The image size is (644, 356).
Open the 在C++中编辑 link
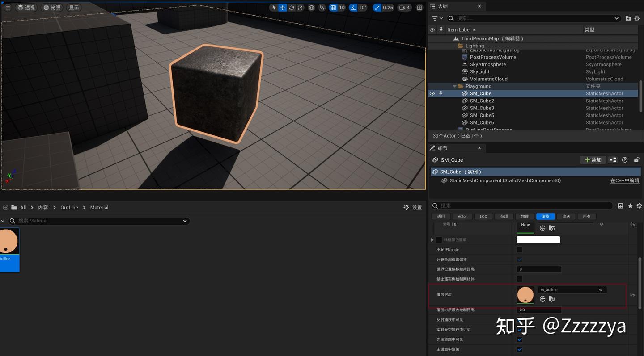click(x=624, y=181)
